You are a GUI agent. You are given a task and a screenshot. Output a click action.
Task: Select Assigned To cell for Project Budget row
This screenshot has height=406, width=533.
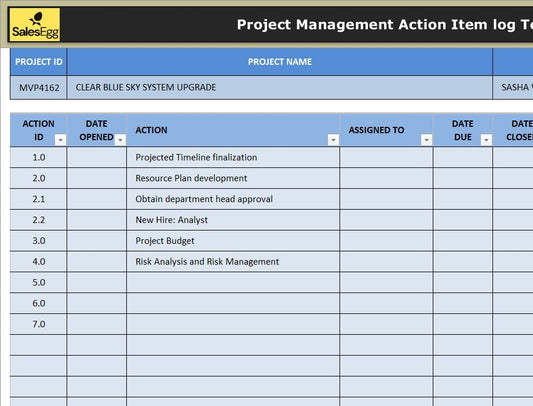pyautogui.click(x=386, y=241)
